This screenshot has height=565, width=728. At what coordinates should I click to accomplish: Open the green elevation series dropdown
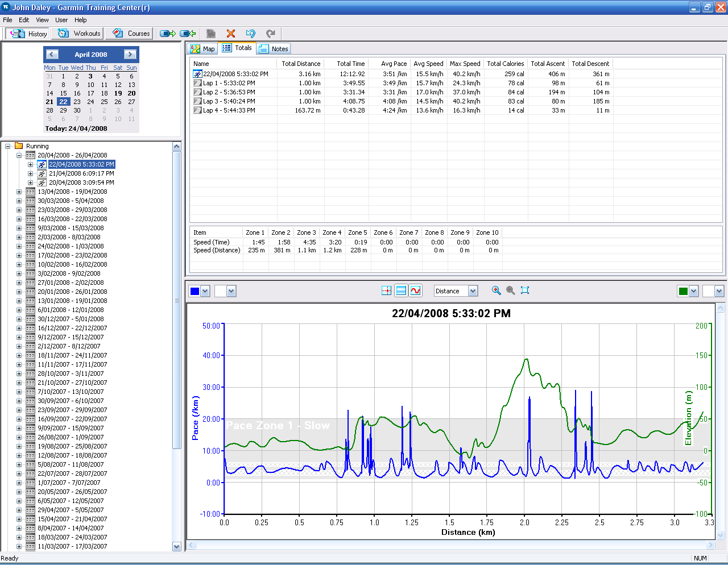tap(693, 292)
